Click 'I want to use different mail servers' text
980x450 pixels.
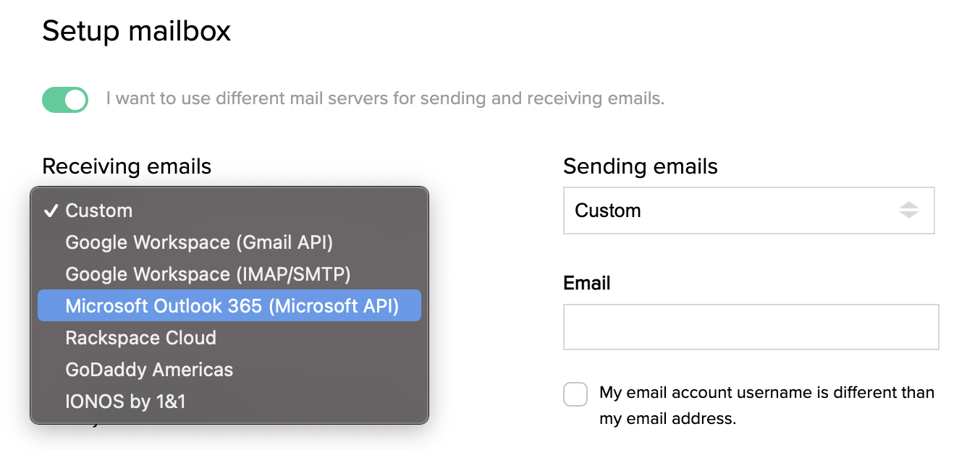385,98
